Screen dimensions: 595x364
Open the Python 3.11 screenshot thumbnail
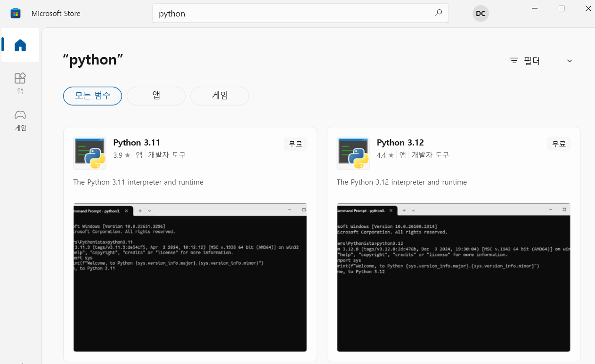pyautogui.click(x=190, y=277)
